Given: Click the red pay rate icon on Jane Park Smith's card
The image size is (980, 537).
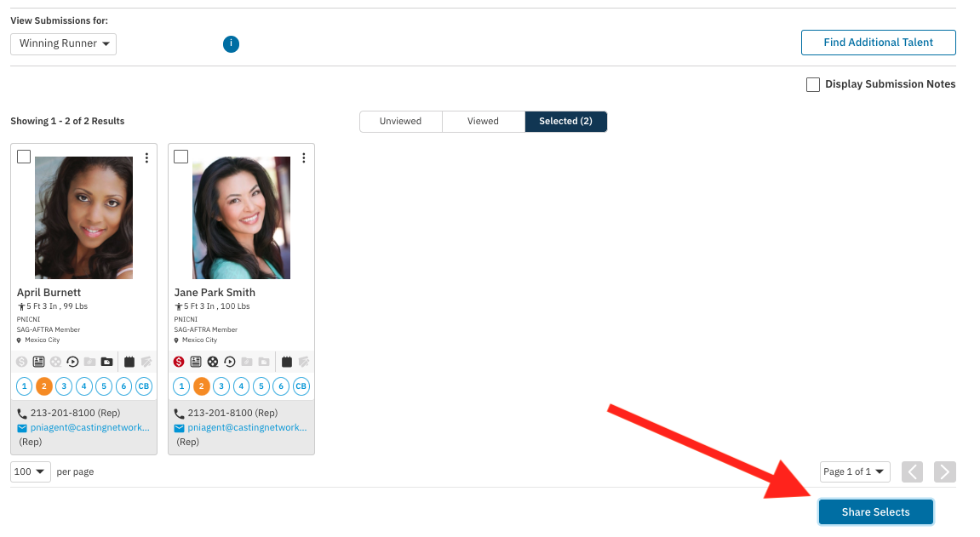Looking at the screenshot, I should tap(178, 361).
